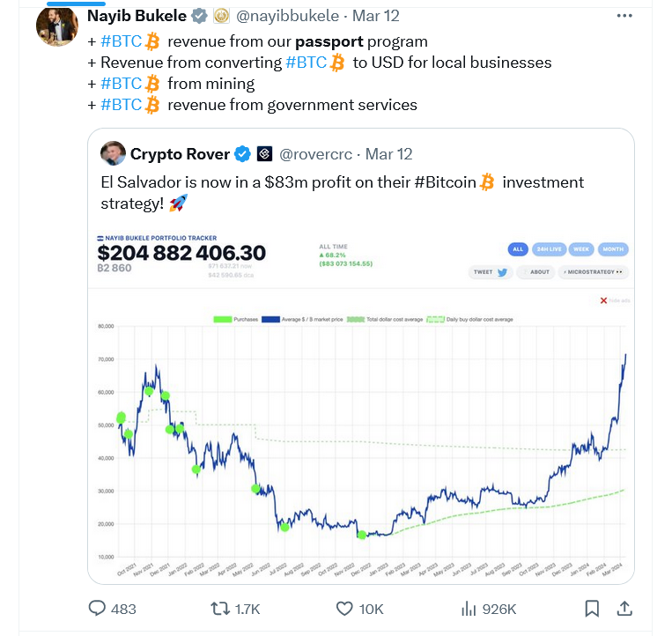Bookmark this tweet
672x636 pixels.
pos(593,608)
